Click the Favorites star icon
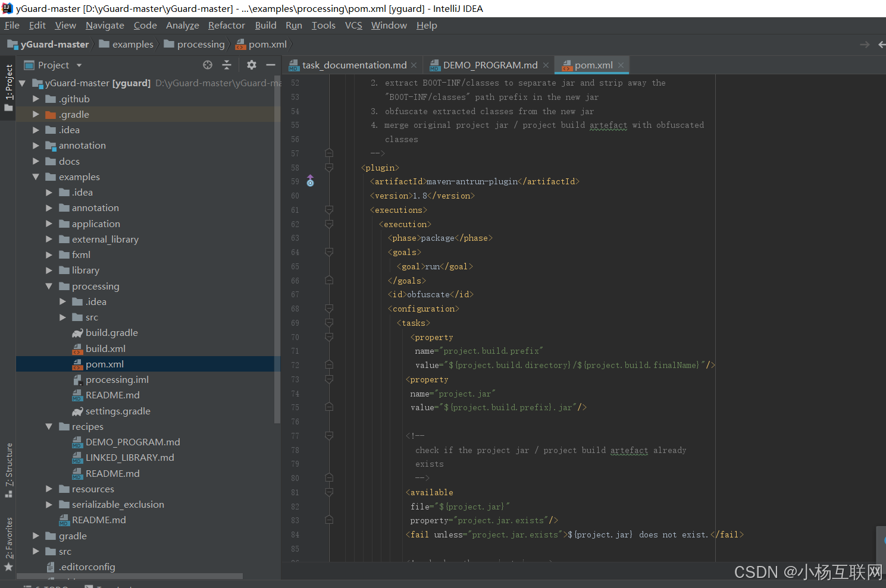Image resolution: width=886 pixels, height=588 pixels. pyautogui.click(x=8, y=567)
